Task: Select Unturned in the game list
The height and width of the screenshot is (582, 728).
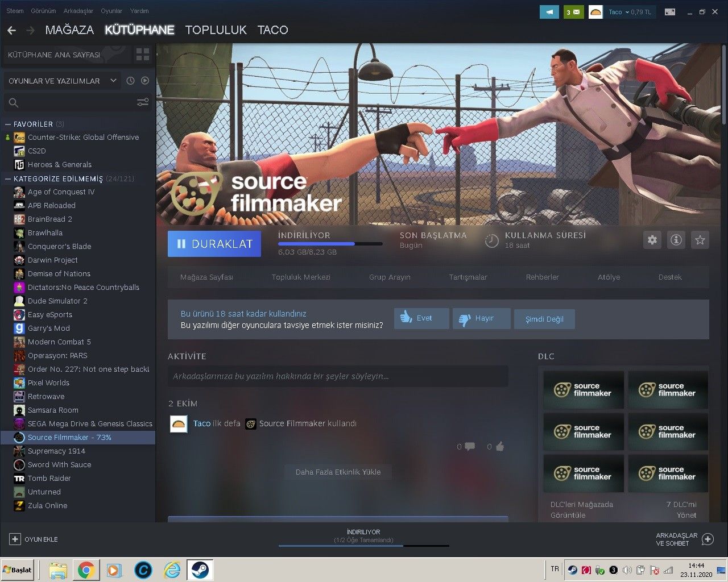Action: click(44, 492)
